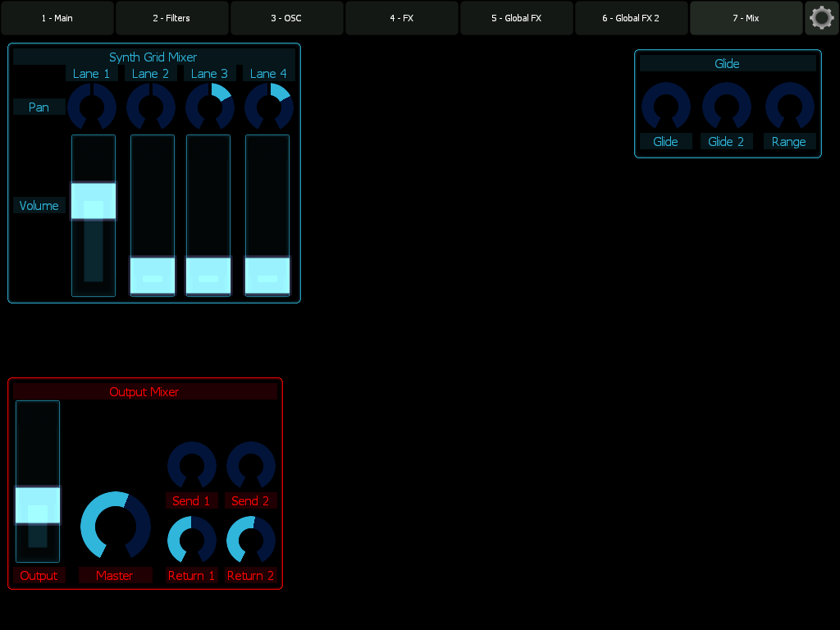The width and height of the screenshot is (840, 630).
Task: Click the Send 2 label
Action: 251,500
